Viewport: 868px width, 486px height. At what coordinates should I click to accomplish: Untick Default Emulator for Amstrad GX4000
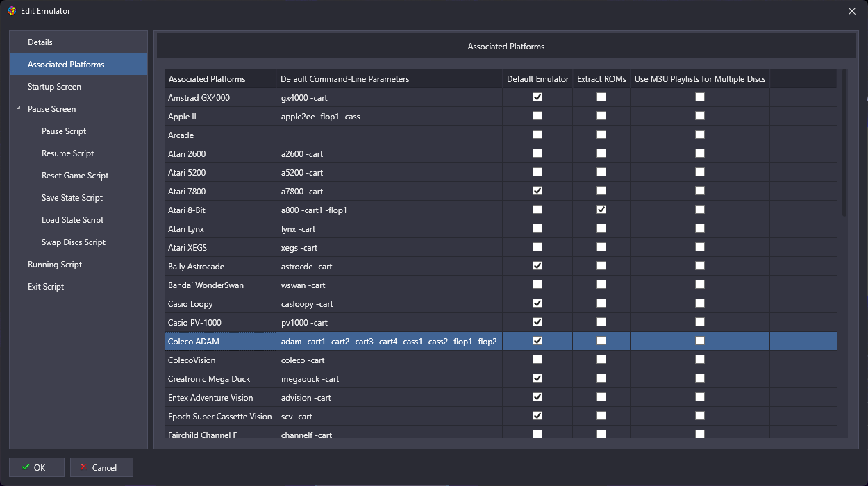537,97
